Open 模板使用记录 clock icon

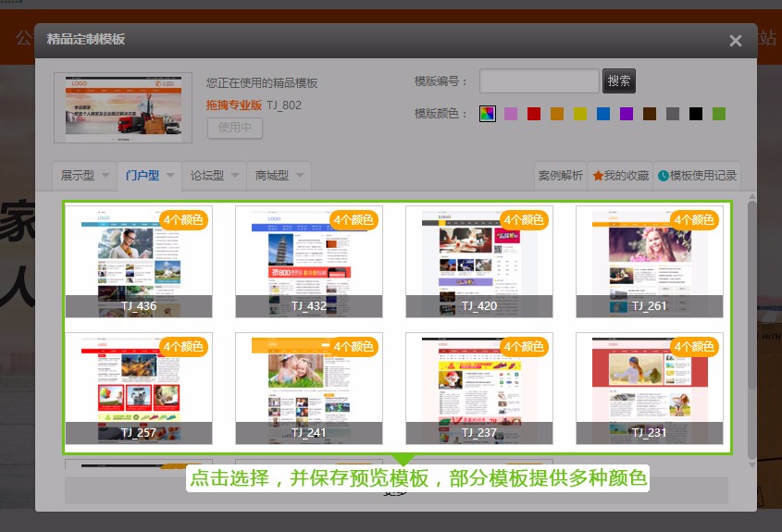[664, 176]
